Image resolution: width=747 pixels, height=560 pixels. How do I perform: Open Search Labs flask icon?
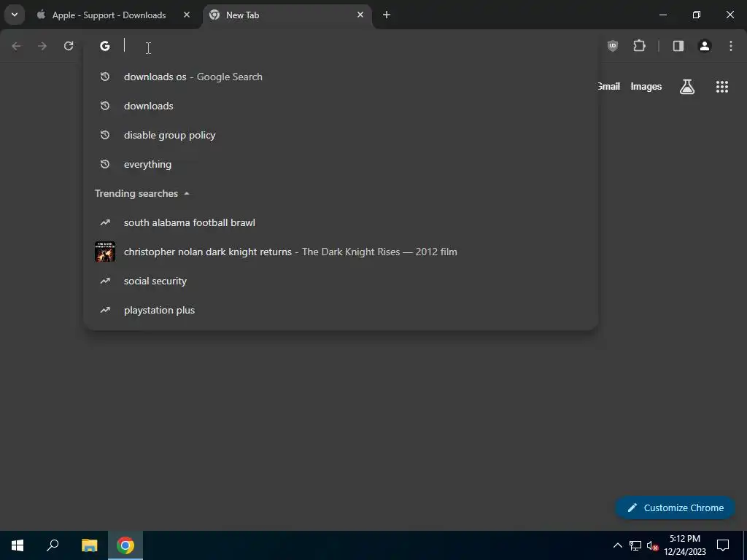point(687,87)
